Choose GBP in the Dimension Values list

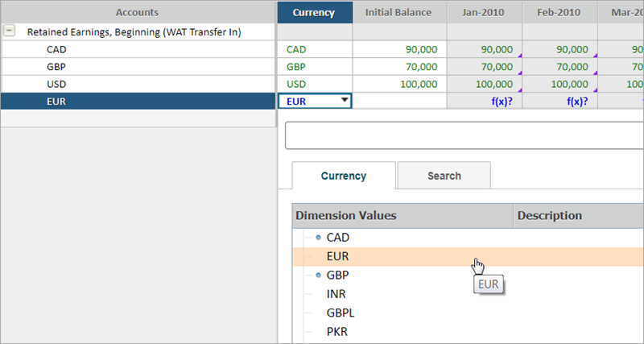[x=337, y=276]
